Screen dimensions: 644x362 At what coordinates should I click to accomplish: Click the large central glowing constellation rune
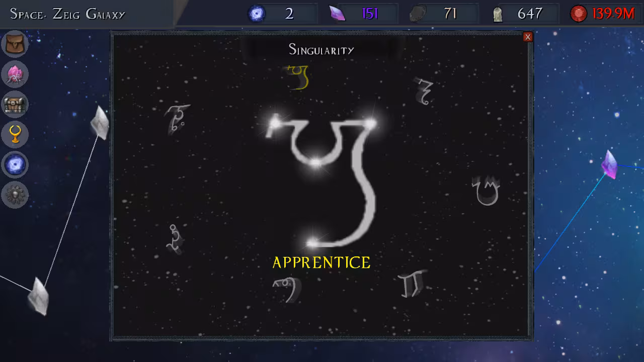point(322,182)
